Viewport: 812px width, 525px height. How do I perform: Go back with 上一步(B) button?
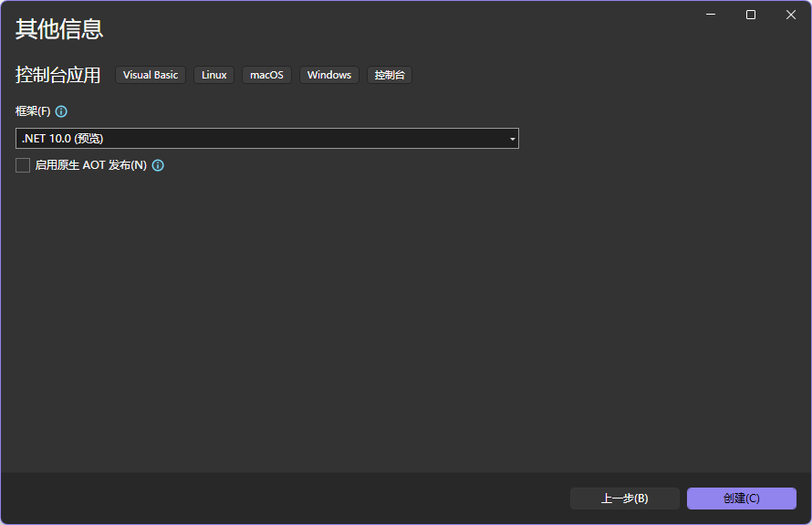coord(624,499)
